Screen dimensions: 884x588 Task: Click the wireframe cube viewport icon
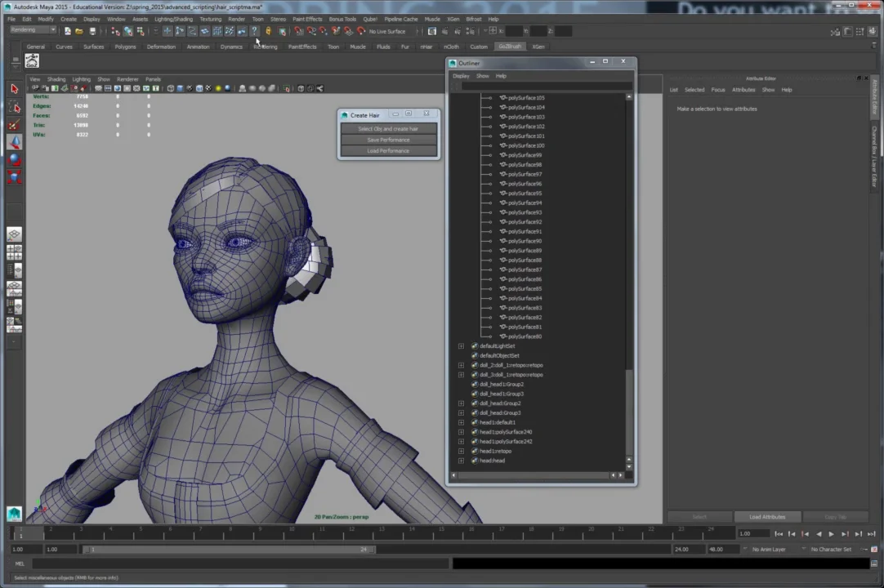[170, 88]
